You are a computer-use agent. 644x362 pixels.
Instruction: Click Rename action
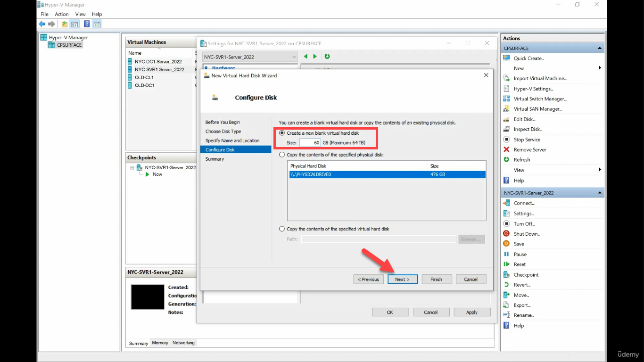pyautogui.click(x=524, y=315)
